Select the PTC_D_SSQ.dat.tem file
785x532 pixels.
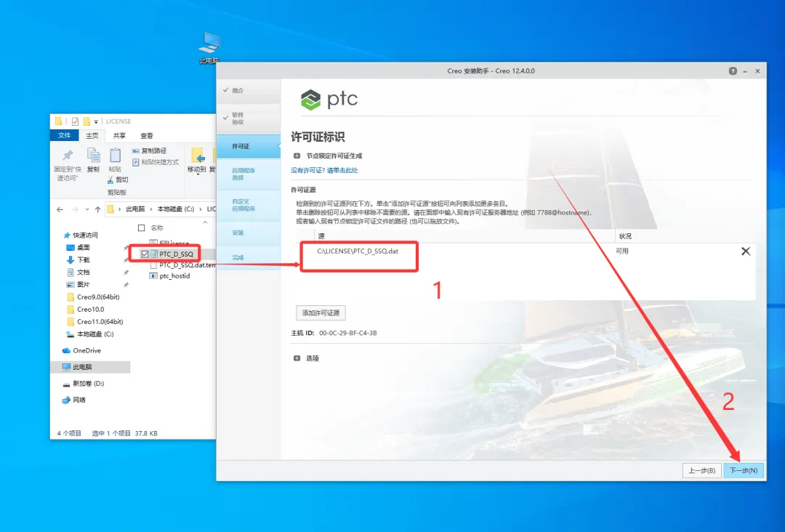point(188,265)
